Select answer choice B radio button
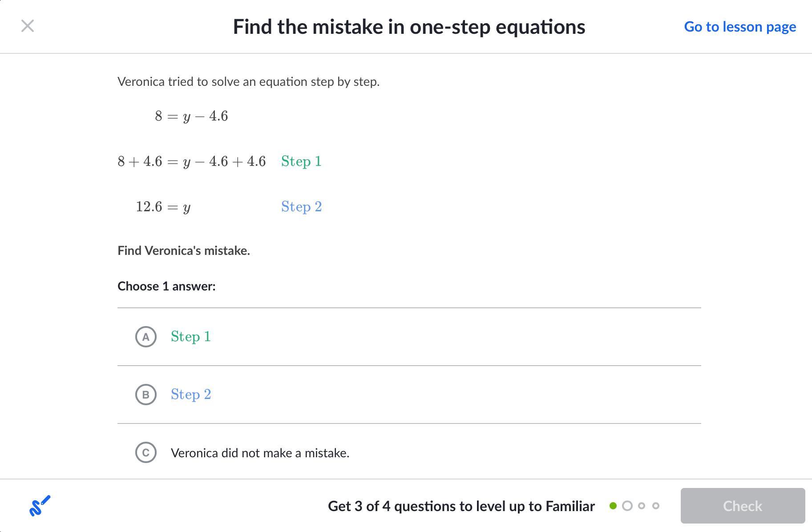The height and width of the screenshot is (532, 812). [146, 395]
